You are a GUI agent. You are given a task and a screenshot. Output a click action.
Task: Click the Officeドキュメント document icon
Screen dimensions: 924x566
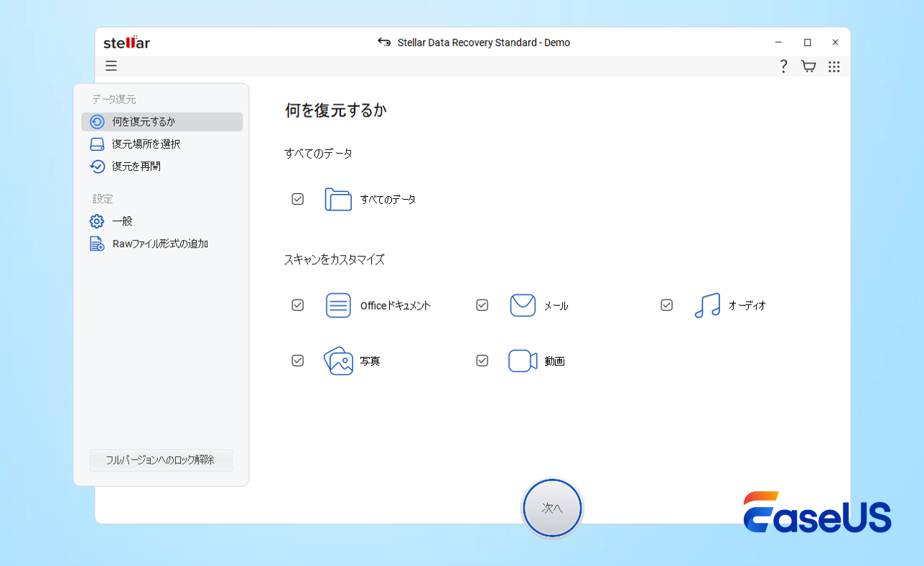[x=338, y=305]
